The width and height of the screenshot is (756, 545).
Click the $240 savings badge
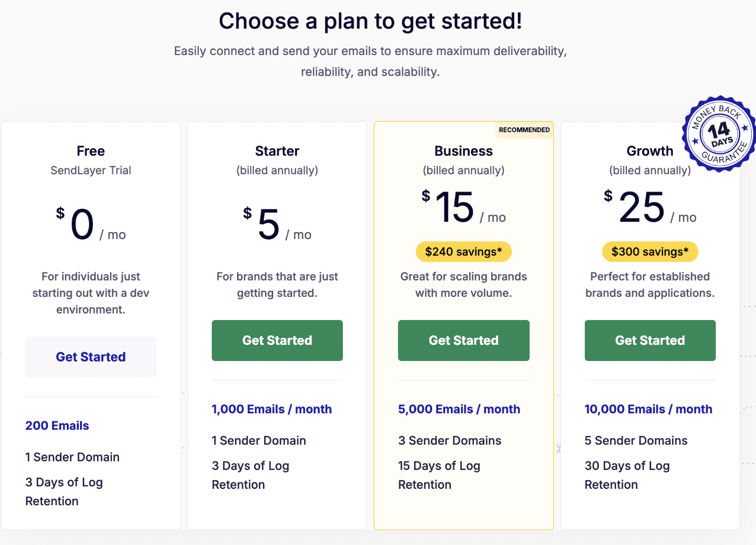[x=463, y=251]
